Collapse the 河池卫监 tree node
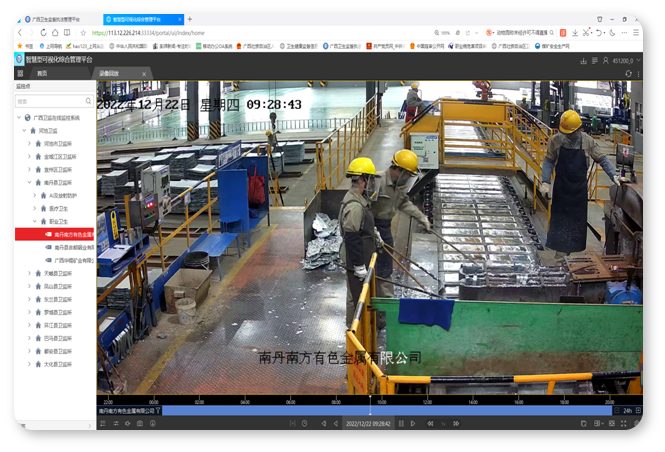 coord(23,130)
